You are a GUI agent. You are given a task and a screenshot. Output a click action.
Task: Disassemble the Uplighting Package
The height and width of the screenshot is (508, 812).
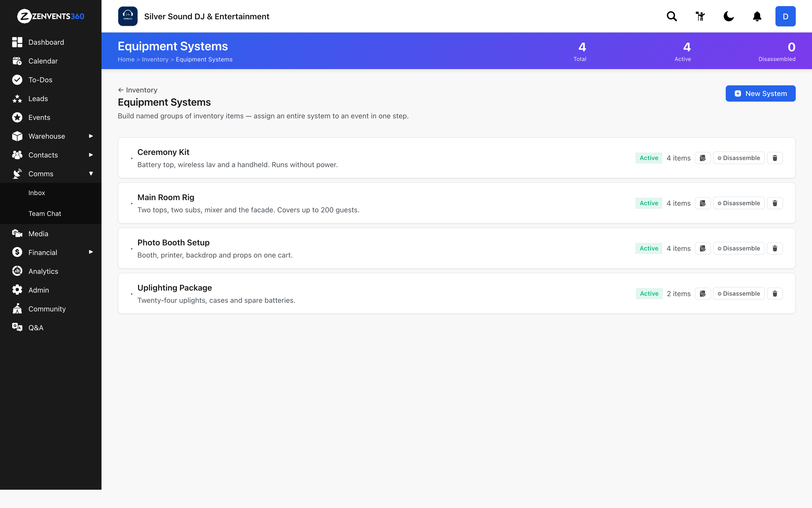tap(738, 294)
